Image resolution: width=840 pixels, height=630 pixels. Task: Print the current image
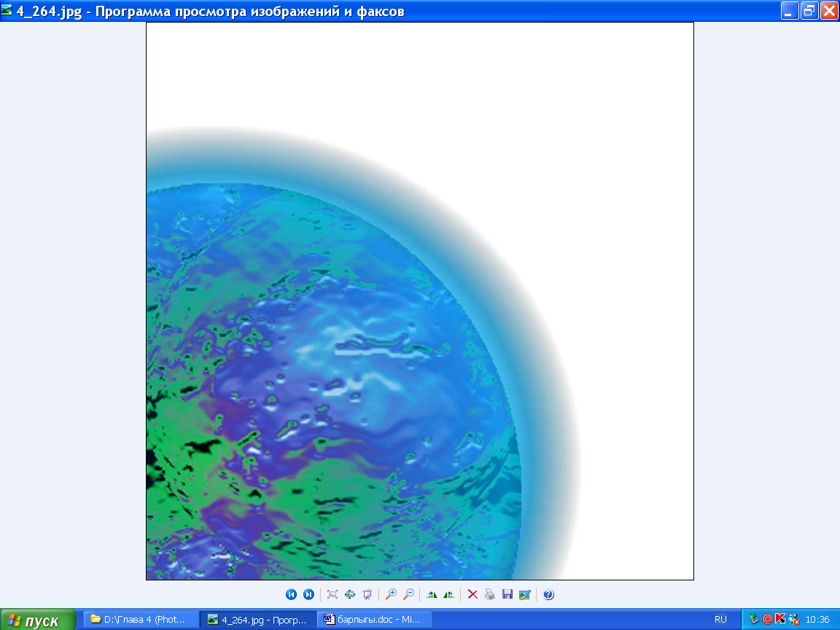490,594
